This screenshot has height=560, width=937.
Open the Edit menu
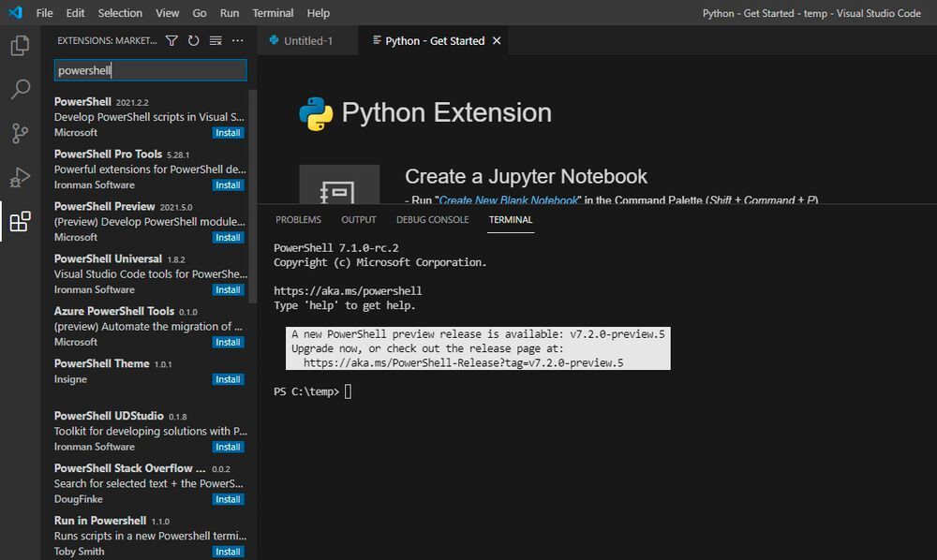pos(75,12)
